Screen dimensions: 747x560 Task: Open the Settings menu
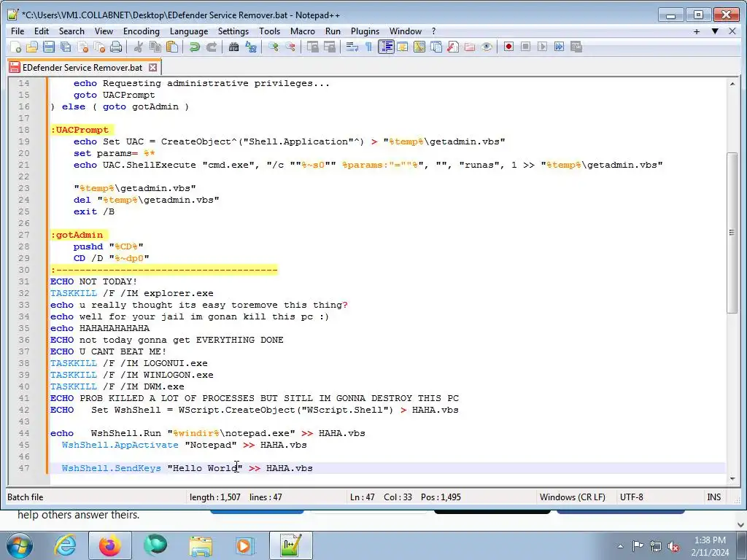coord(233,31)
